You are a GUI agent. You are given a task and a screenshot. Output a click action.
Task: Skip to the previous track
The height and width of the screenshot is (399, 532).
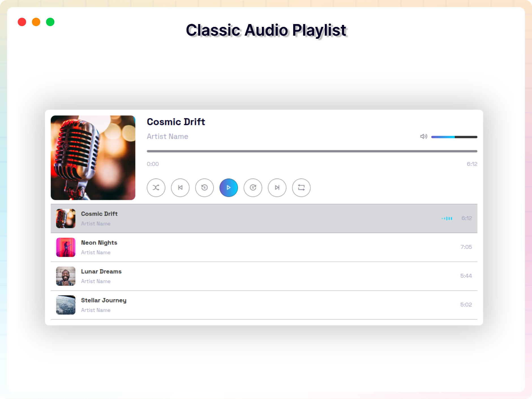[x=180, y=188]
